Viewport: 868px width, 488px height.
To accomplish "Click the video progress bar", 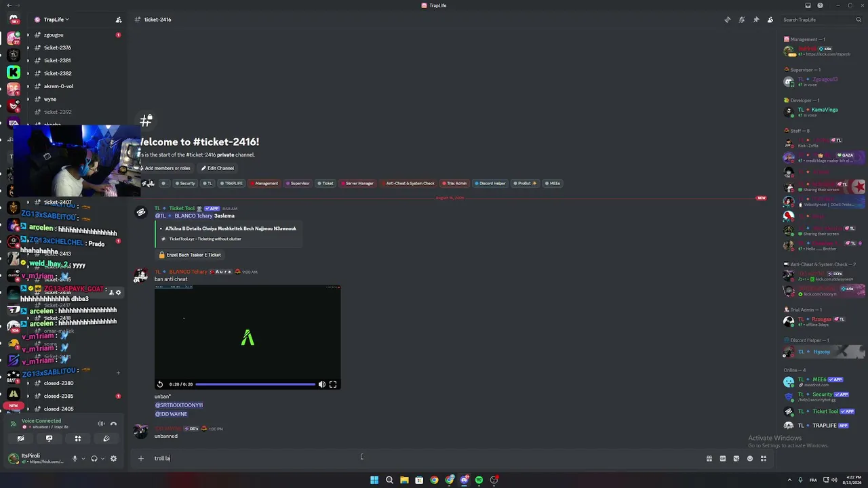I will pos(256,384).
